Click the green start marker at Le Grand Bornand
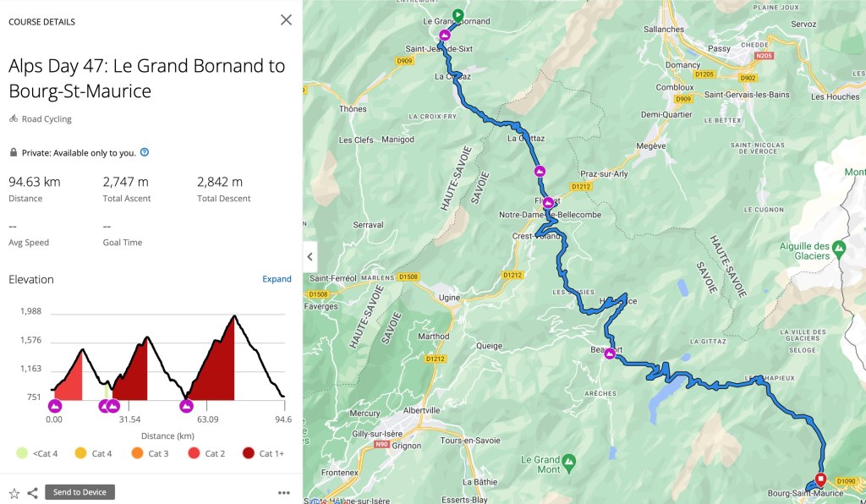Viewport: 866px width, 504px height. click(458, 14)
